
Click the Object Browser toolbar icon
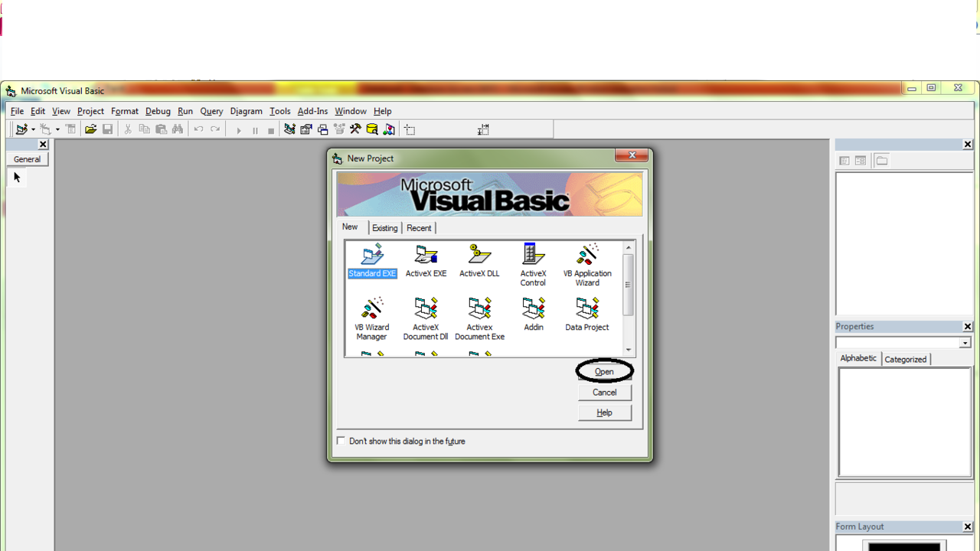(x=339, y=129)
